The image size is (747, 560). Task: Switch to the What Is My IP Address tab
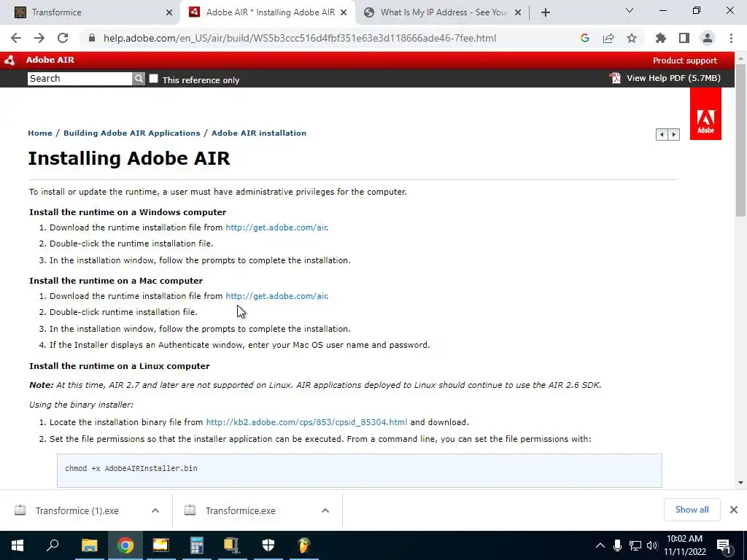point(443,12)
